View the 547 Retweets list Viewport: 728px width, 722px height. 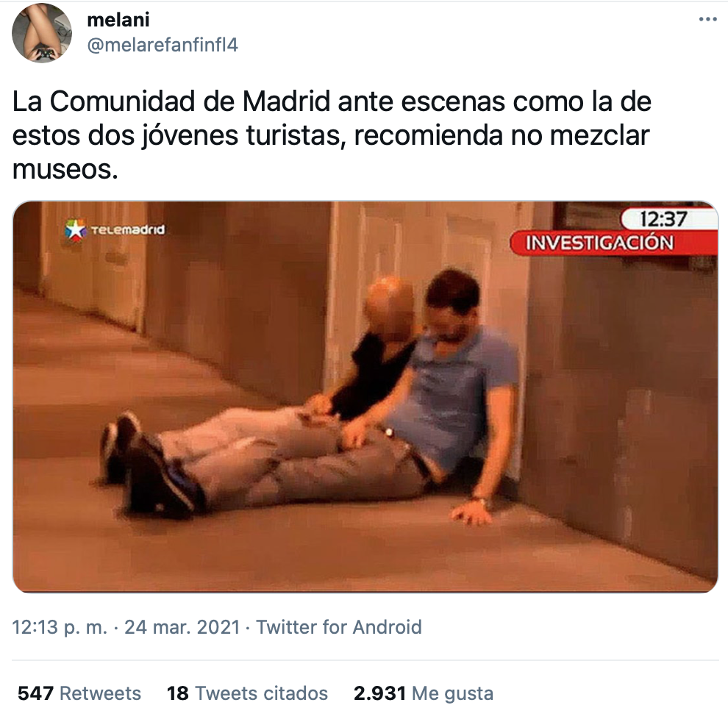pos(79,693)
